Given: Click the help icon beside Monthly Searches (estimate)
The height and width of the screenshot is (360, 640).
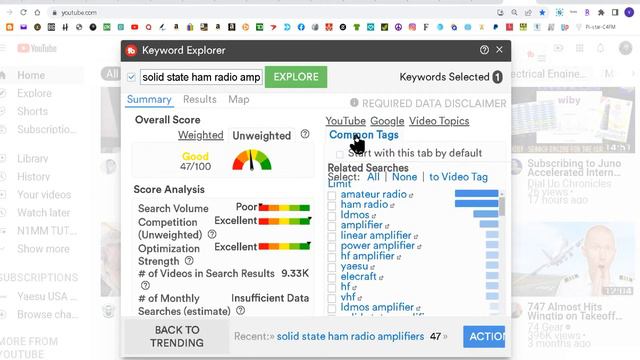Looking at the screenshot, I should [x=241, y=311].
